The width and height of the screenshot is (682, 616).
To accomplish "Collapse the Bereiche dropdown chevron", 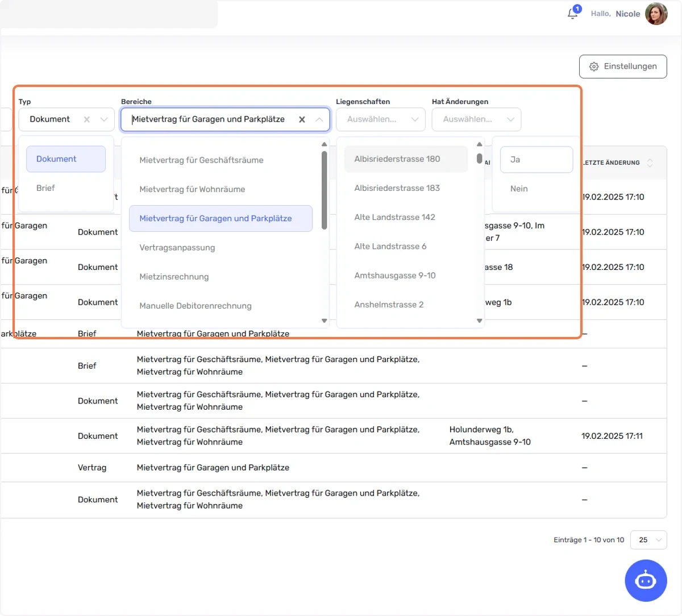I will (x=319, y=119).
